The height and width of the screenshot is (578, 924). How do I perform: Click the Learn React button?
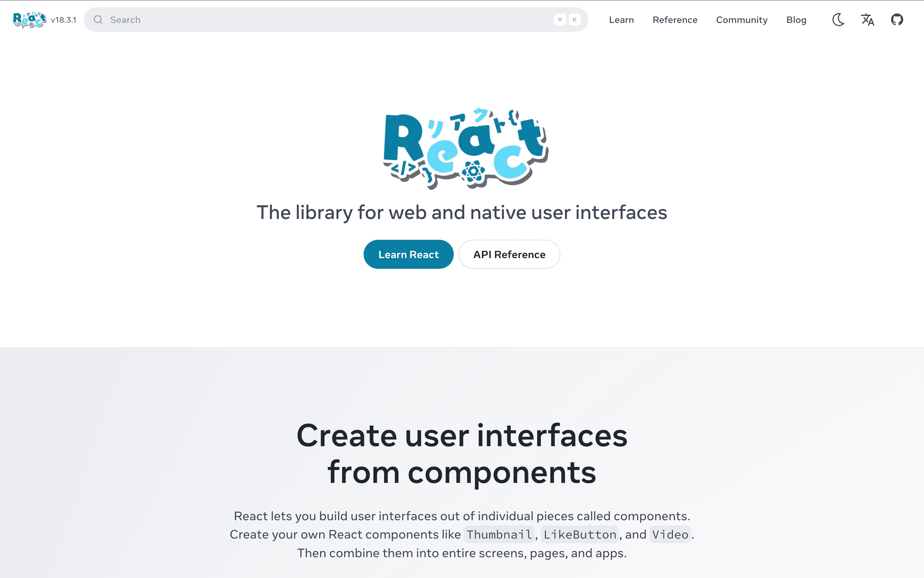click(409, 254)
